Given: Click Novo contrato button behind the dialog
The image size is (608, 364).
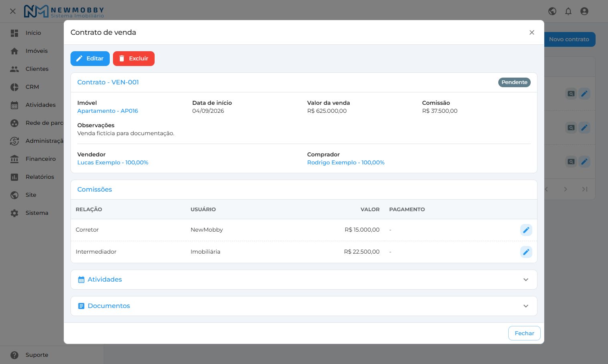Looking at the screenshot, I should [569, 39].
